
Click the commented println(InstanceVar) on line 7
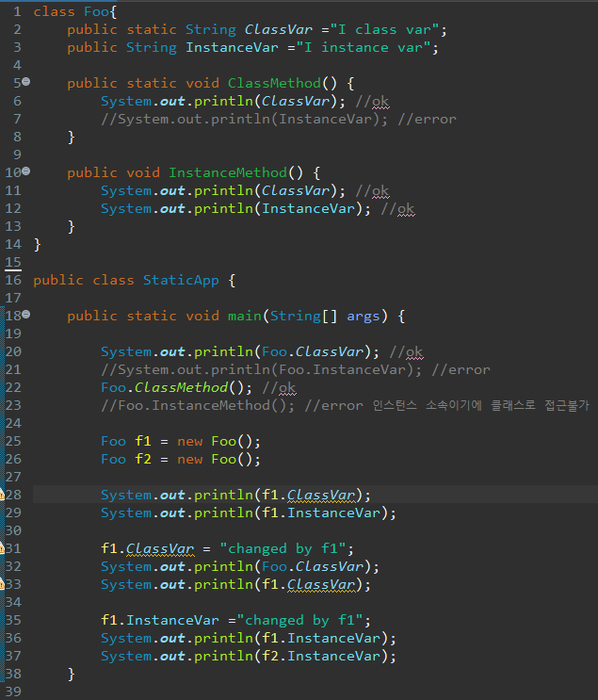(x=245, y=120)
